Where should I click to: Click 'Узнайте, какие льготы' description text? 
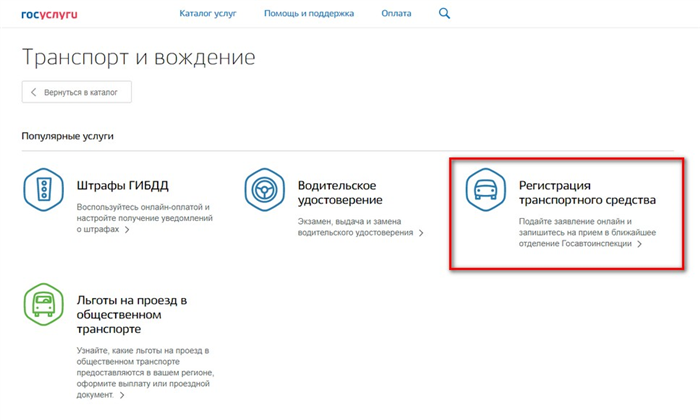click(145, 373)
